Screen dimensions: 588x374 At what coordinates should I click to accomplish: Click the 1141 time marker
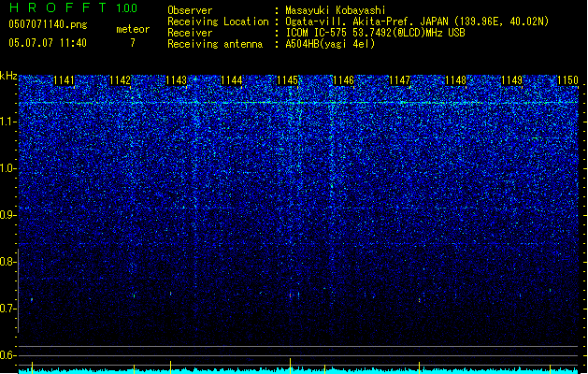tap(64, 80)
